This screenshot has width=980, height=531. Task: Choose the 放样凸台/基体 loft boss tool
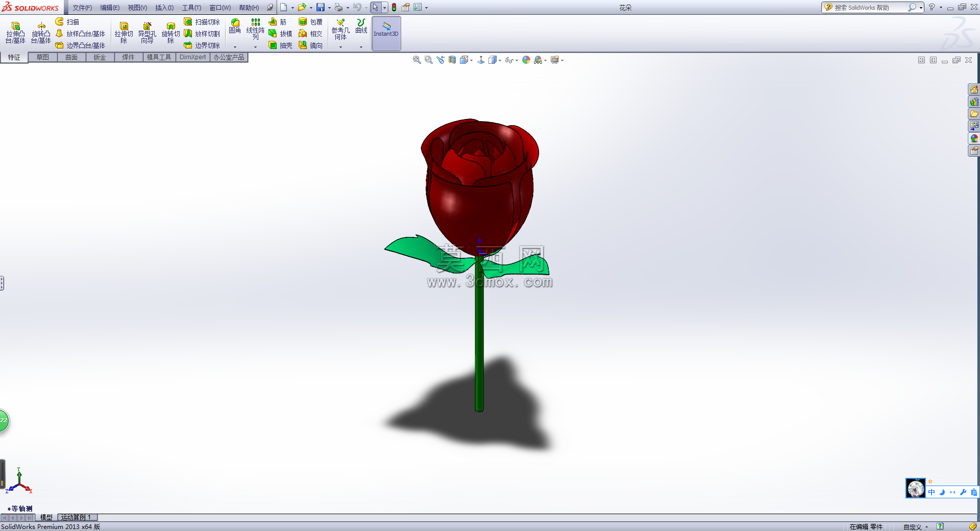[80, 34]
